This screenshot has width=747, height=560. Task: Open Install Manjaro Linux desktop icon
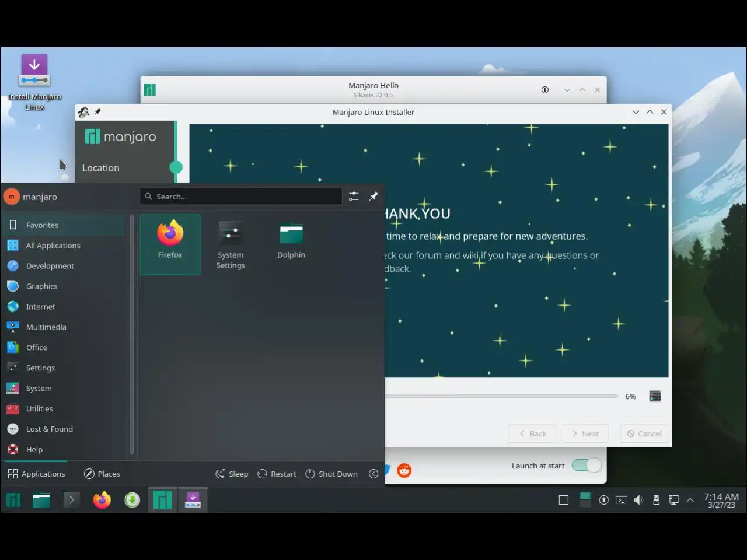tap(34, 82)
